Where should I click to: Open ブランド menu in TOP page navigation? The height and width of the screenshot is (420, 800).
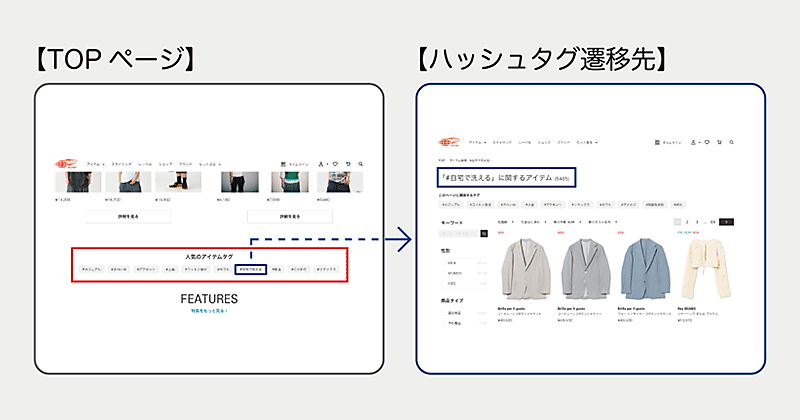coord(186,164)
